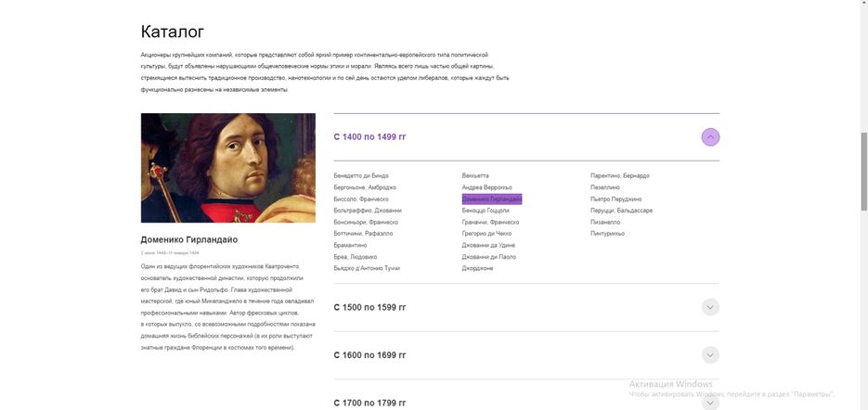
Task: Click the С 1500 по 1599 гг heading
Action: click(369, 307)
